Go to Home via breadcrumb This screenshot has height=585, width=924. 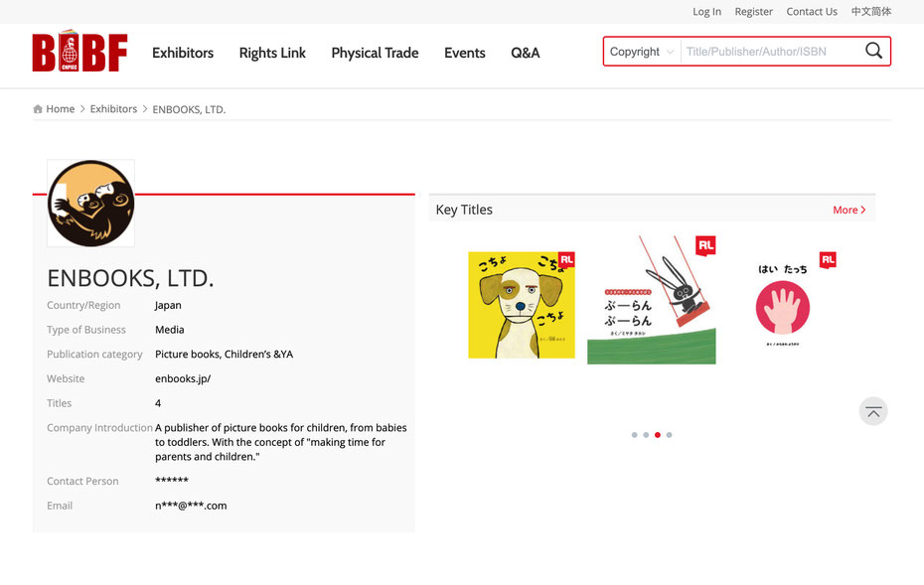tap(60, 109)
